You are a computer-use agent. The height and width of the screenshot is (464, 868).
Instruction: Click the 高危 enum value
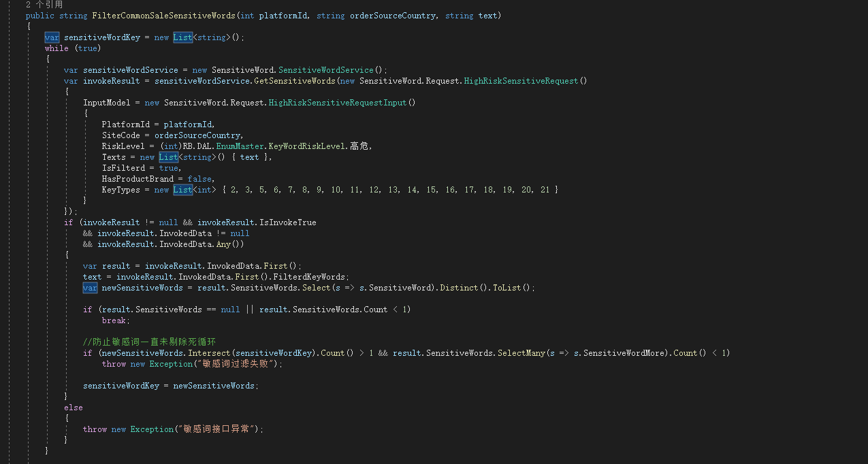tap(359, 146)
